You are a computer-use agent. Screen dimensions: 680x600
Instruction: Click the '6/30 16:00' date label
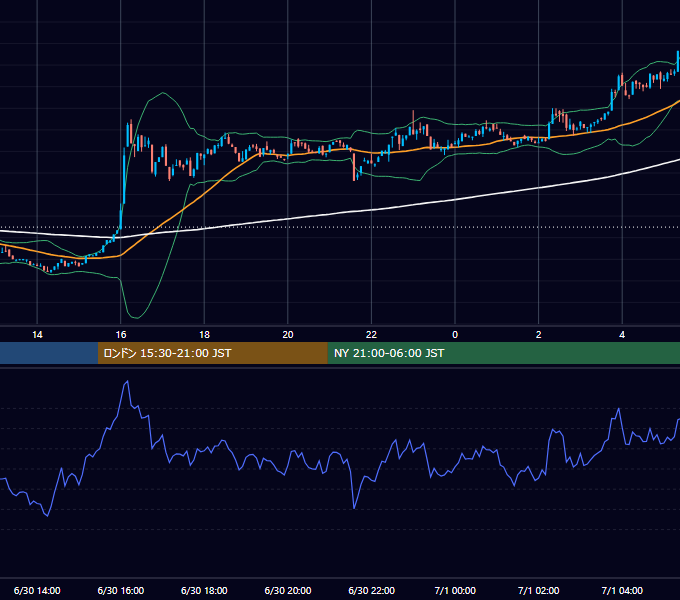[x=121, y=590]
